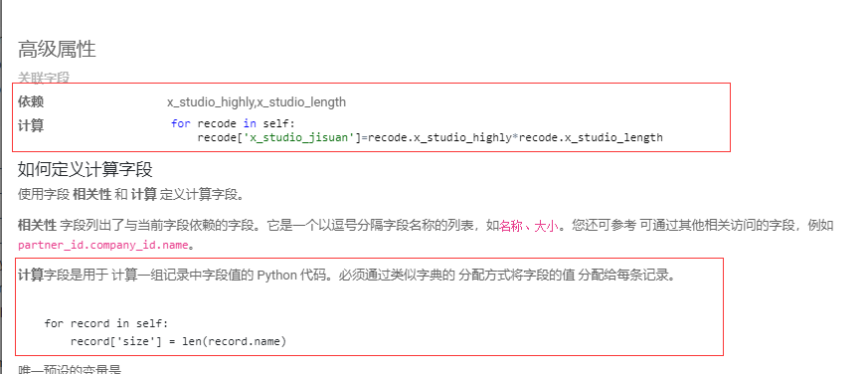
Task: Click the bold 相关性 at paragraph start
Action: click(37, 226)
